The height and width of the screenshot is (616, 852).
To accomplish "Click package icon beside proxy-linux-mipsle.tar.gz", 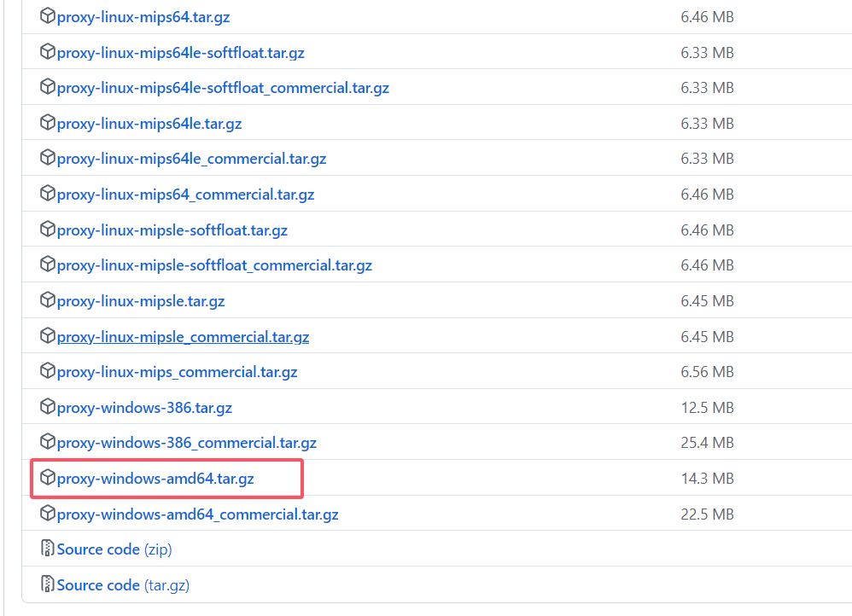I will 48,299.
